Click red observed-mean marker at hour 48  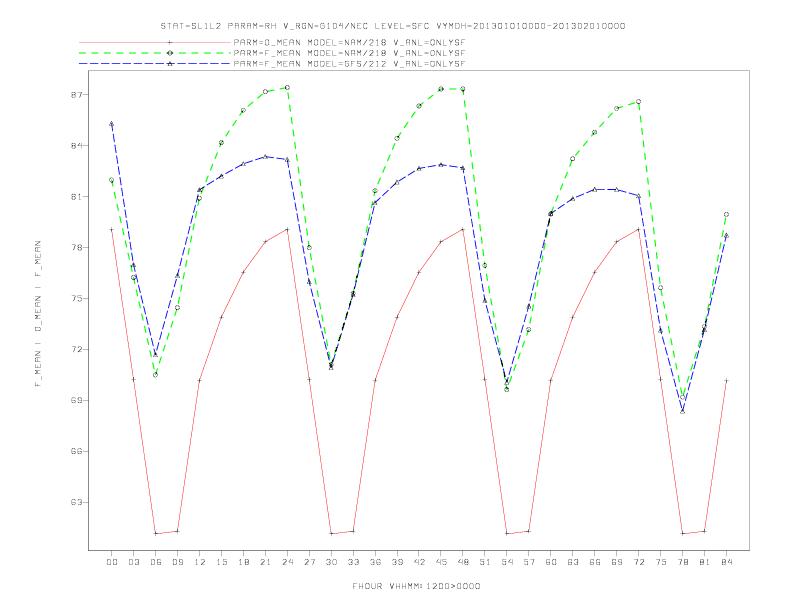click(463, 229)
